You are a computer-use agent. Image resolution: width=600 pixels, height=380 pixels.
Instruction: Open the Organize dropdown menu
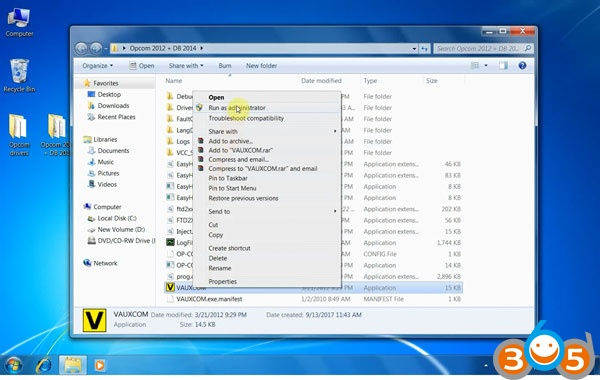point(98,66)
